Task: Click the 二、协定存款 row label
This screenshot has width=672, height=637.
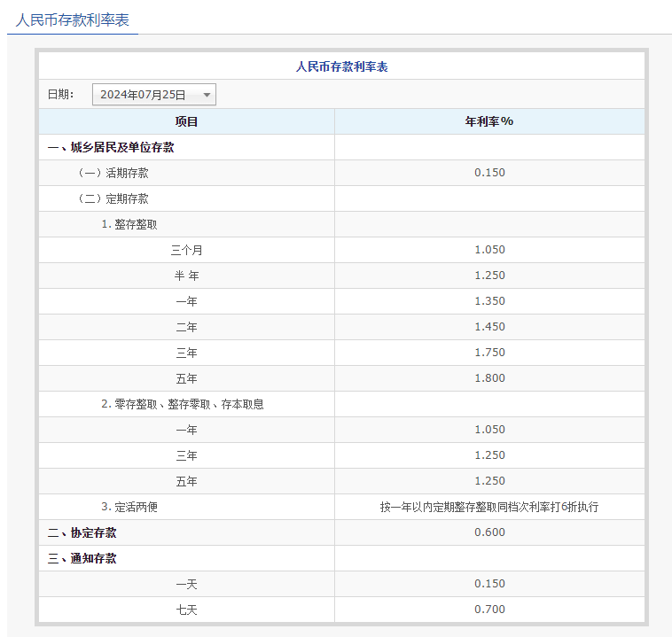Action: (x=82, y=533)
